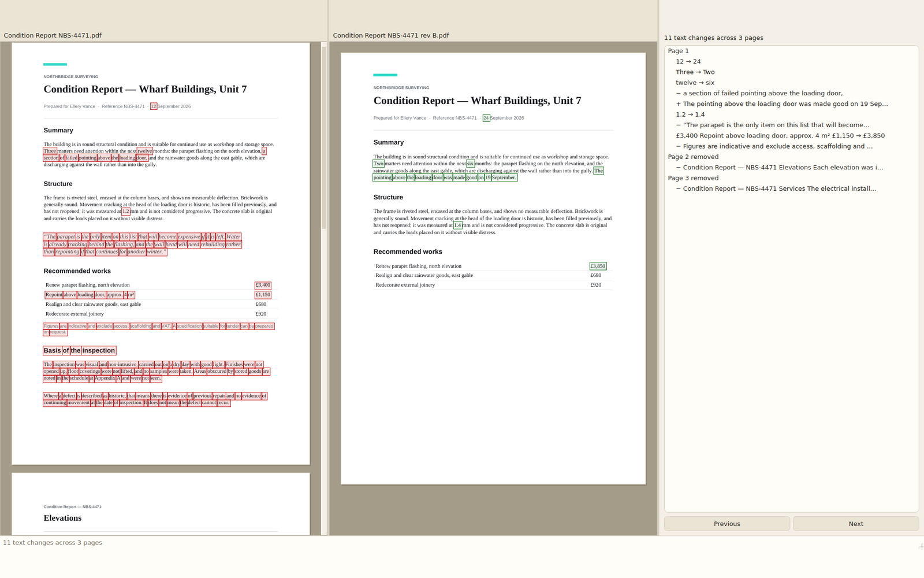The image size is (924, 578).
Task: Click the highlighted '12' date in the original document
Action: click(x=154, y=106)
